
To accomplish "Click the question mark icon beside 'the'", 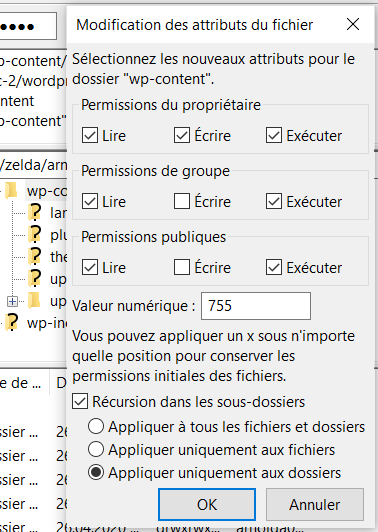I will coord(35,256).
